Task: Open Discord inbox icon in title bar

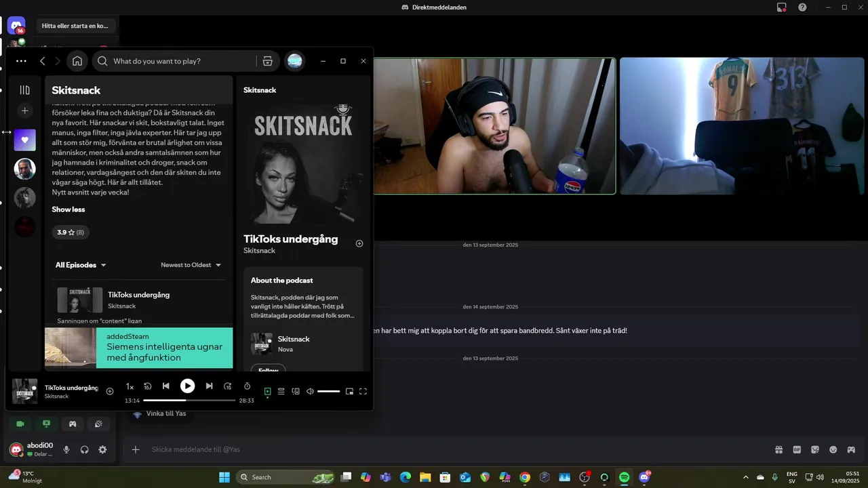Action: (x=781, y=7)
